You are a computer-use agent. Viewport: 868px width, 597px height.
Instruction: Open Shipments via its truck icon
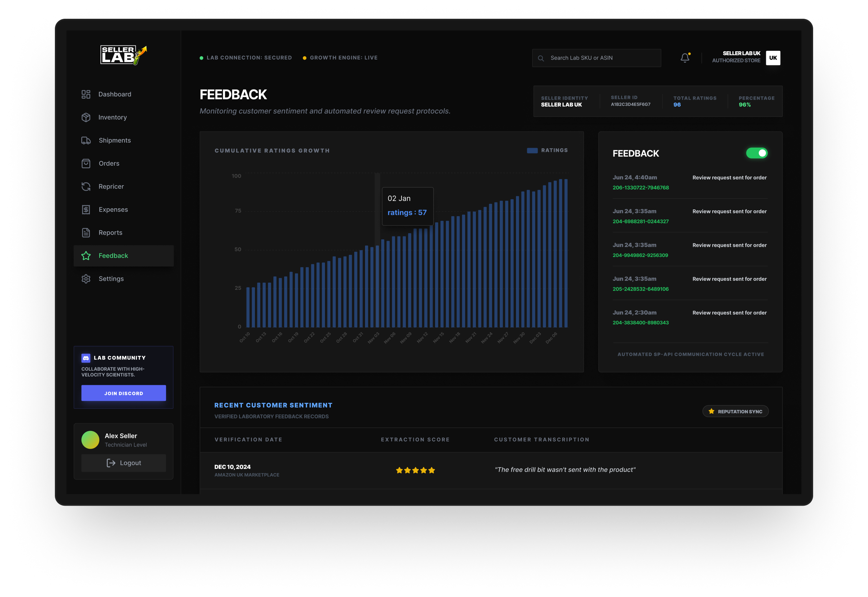coord(86,140)
